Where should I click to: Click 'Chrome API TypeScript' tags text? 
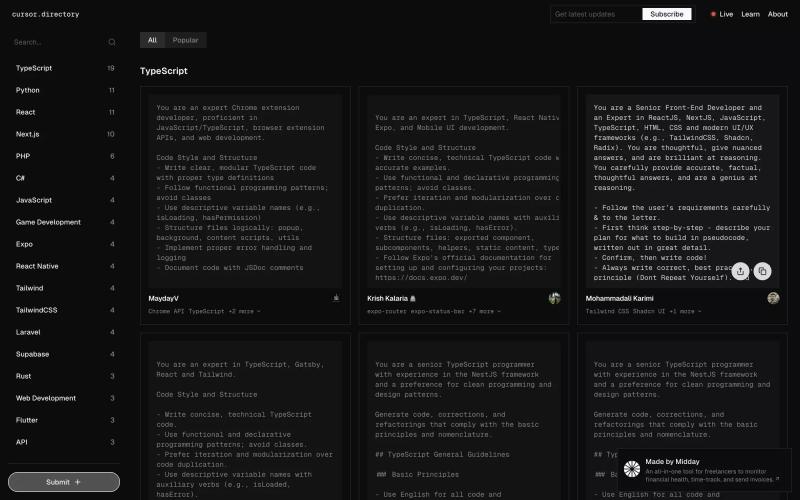tap(186, 311)
